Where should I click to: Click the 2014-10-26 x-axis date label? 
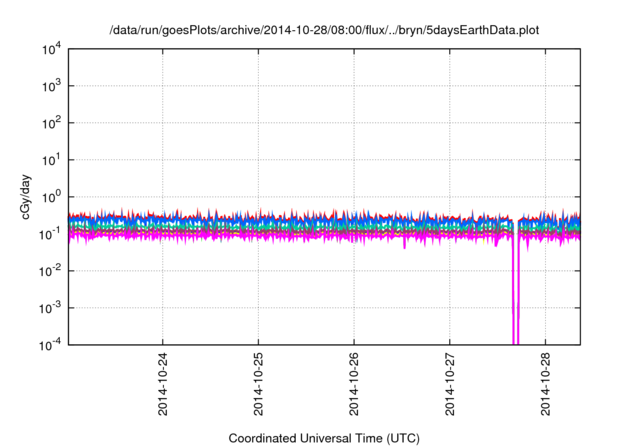coord(354,384)
